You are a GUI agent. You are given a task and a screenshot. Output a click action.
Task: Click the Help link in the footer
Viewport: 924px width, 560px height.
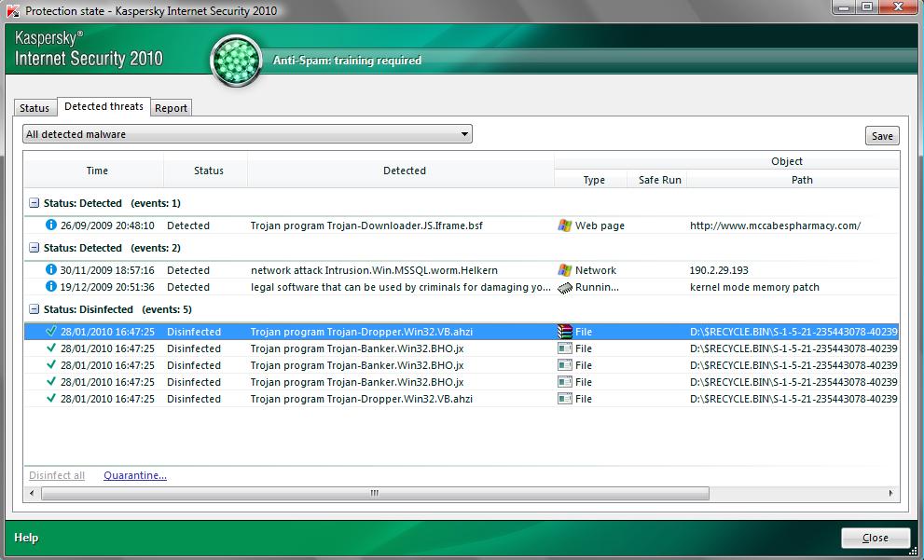[26, 538]
